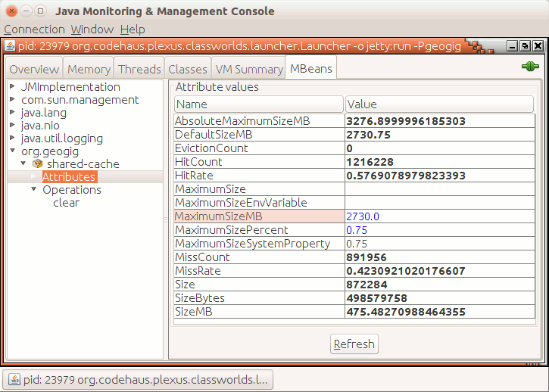Expand the JMImplementation tree node
The image size is (549, 392).
(12, 86)
